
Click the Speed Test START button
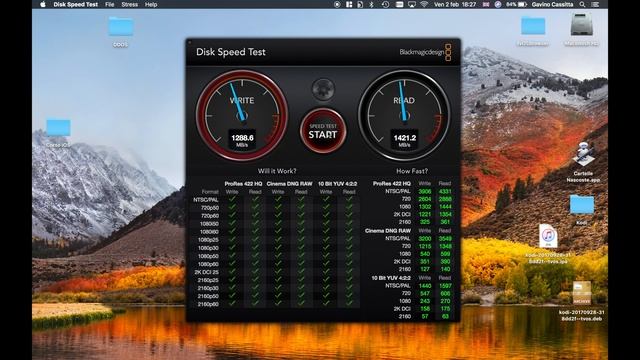[323, 131]
